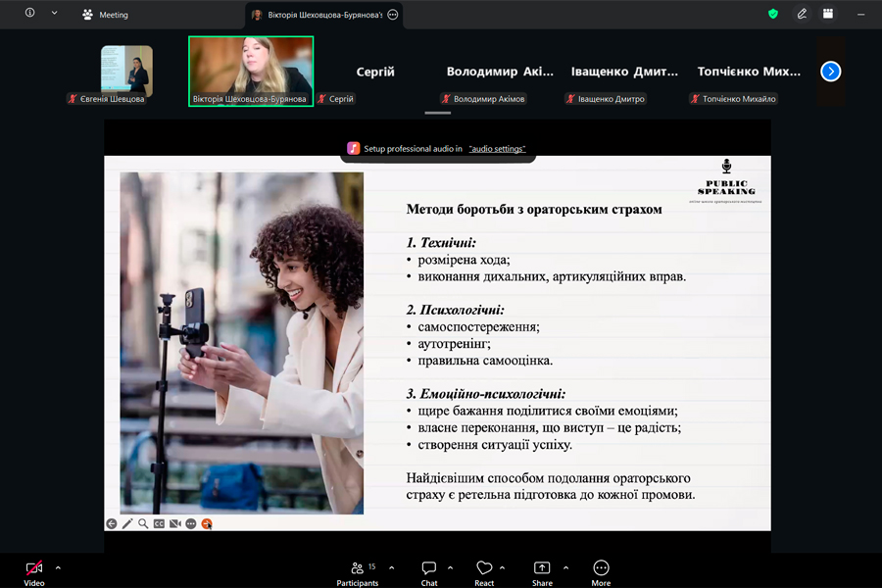This screenshot has height=588, width=882.
Task: Click the meeting info icon
Action: 29,14
